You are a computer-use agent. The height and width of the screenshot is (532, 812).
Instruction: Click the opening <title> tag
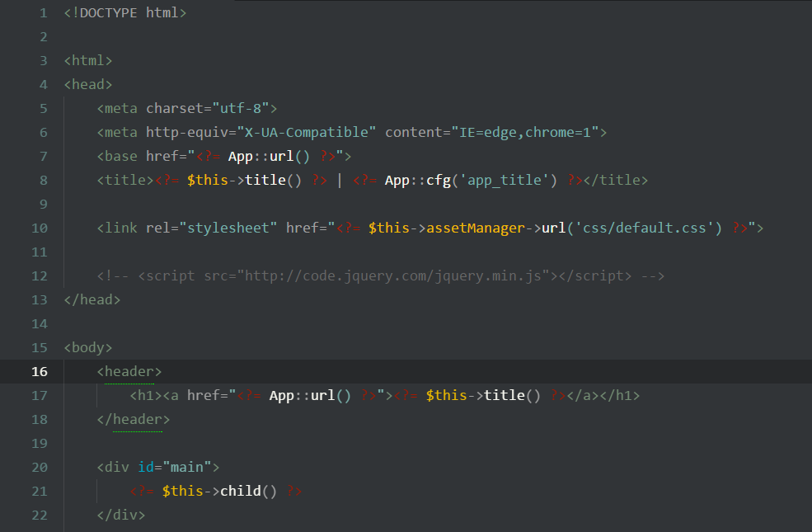click(125, 181)
